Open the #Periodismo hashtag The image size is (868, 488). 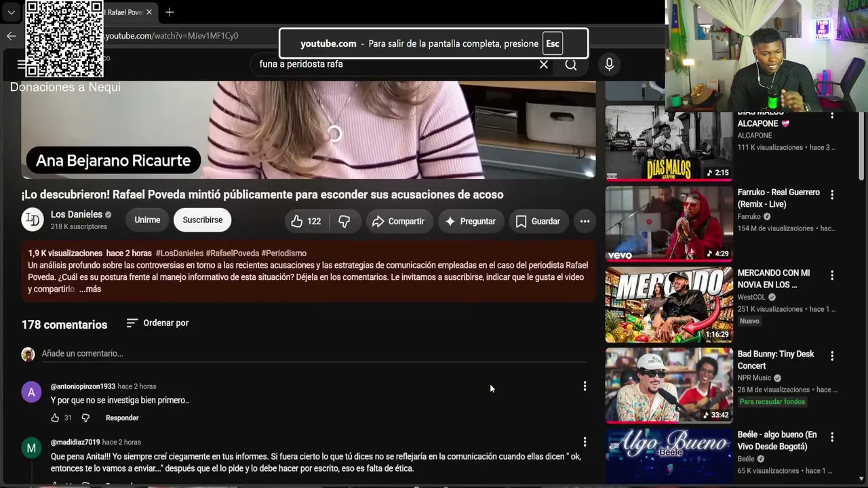coord(284,253)
